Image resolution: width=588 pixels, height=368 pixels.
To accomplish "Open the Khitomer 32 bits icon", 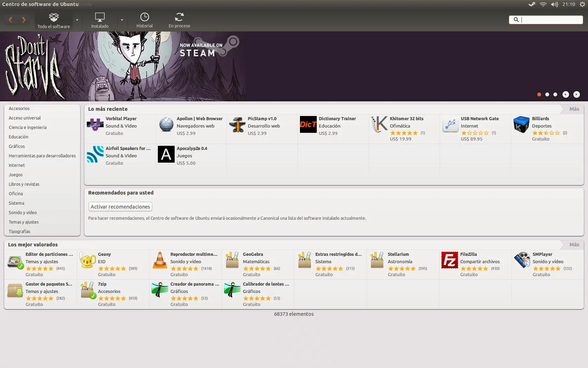I will [379, 124].
